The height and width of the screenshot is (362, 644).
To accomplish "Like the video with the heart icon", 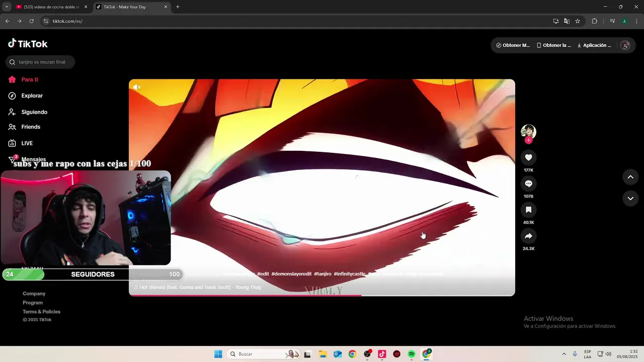I will [x=528, y=157].
